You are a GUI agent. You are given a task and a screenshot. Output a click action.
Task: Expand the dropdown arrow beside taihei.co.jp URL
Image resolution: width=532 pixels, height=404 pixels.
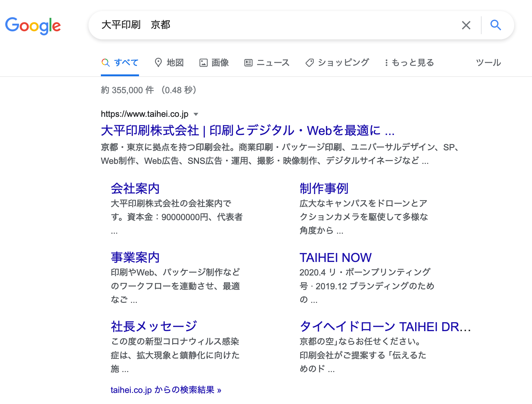pyautogui.click(x=196, y=114)
